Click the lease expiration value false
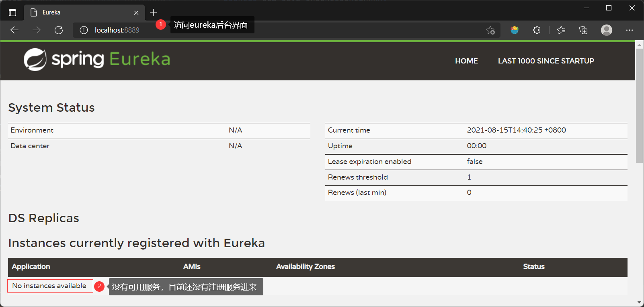The width and height of the screenshot is (644, 307). 475,162
